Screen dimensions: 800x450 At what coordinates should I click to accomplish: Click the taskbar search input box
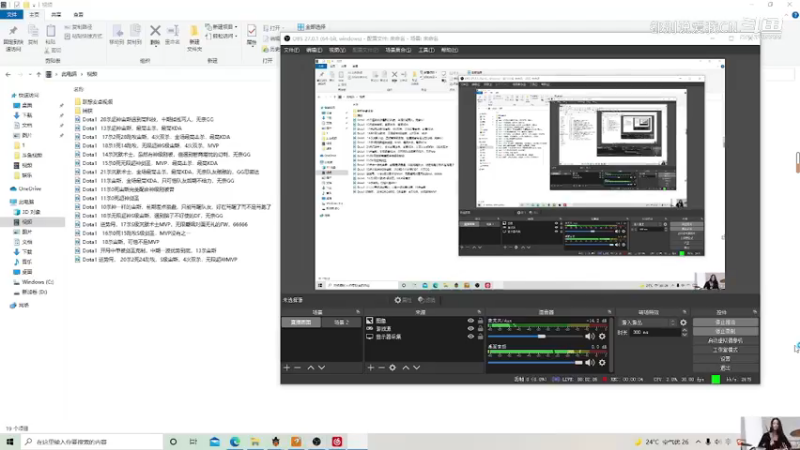pos(92,441)
